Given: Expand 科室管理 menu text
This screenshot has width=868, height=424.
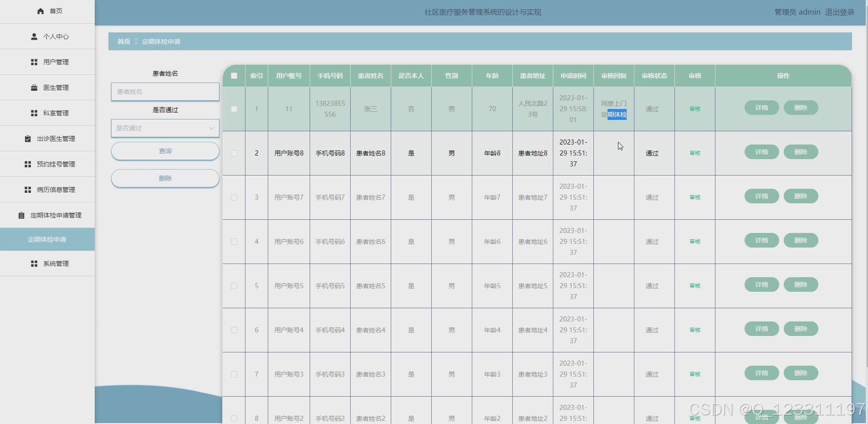Looking at the screenshot, I should coord(56,113).
